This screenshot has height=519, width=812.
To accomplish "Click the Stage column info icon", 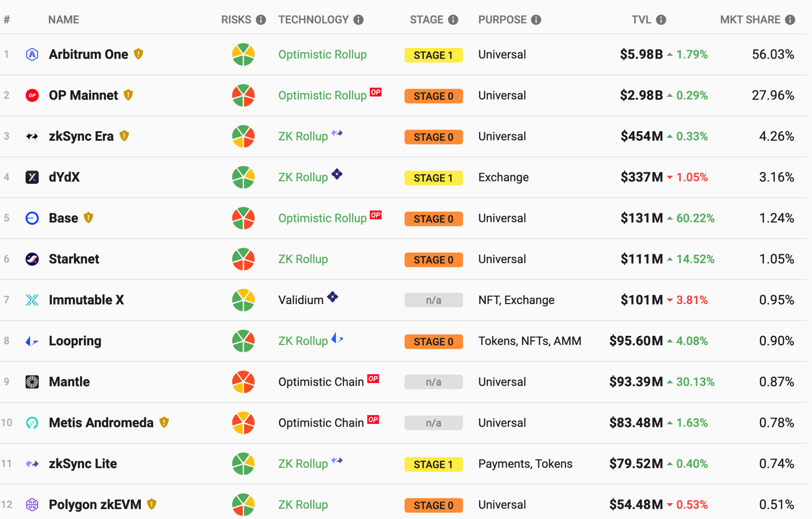I will [453, 20].
